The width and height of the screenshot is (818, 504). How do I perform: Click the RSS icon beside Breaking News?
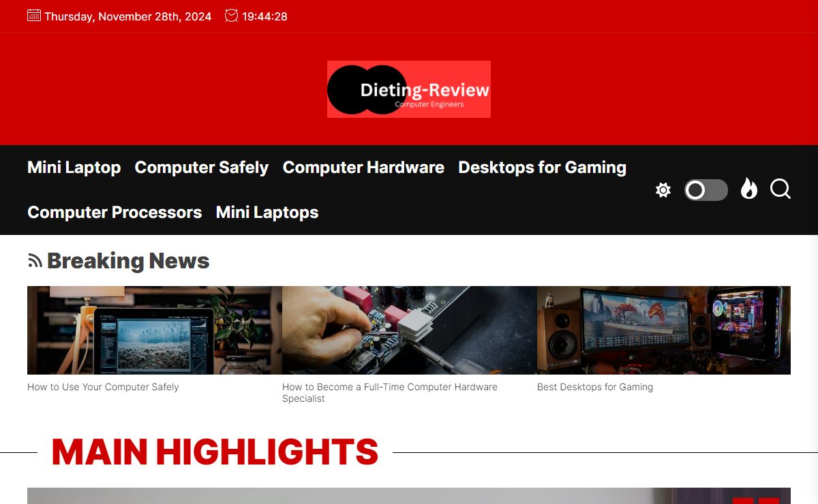pos(35,260)
